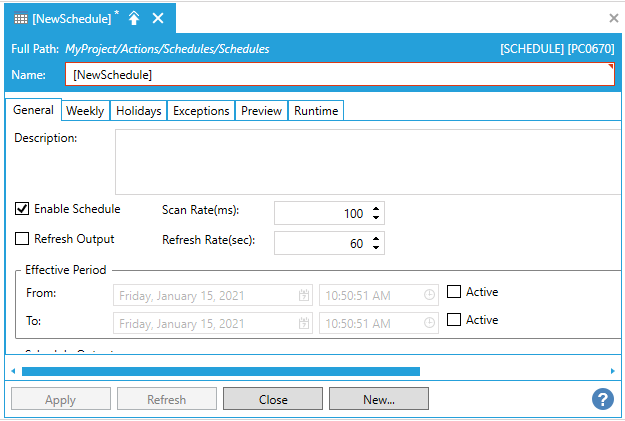Click the schedule grid icon in tab
Image resolution: width=625 pixels, height=421 pixels.
click(x=19, y=18)
